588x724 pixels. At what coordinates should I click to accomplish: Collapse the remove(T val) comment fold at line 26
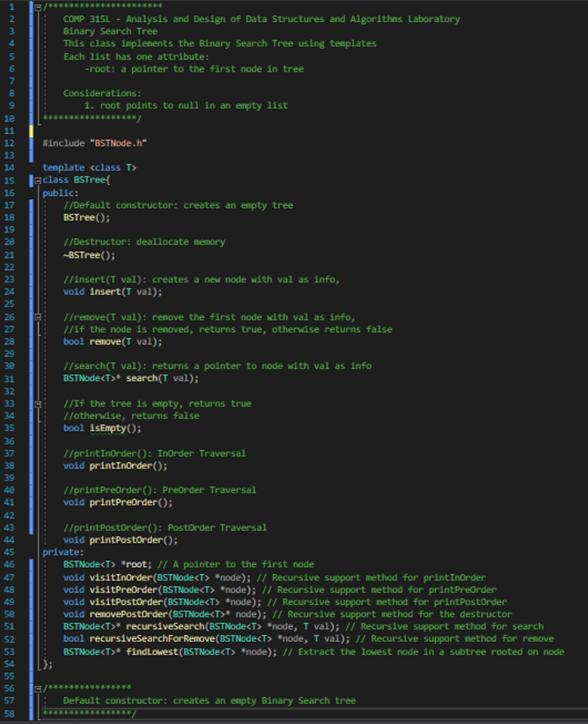click(x=38, y=317)
